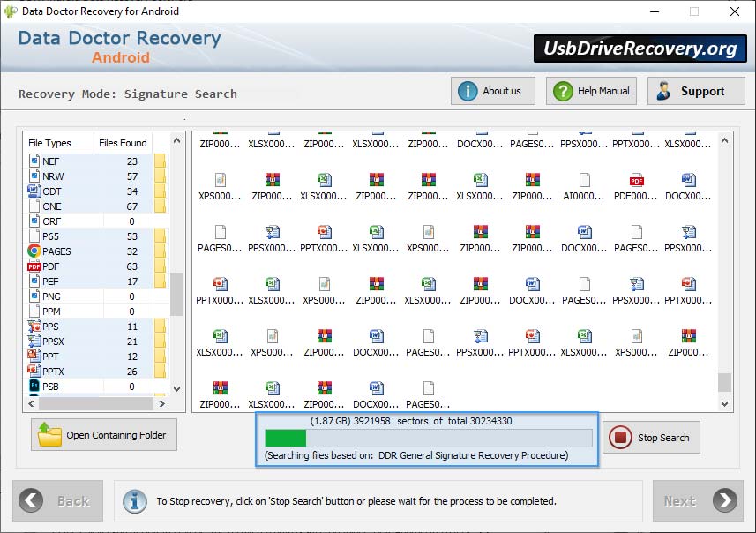This screenshot has height=533, width=756.
Task: Click the PPT PowerPoint icon
Action: (34, 356)
